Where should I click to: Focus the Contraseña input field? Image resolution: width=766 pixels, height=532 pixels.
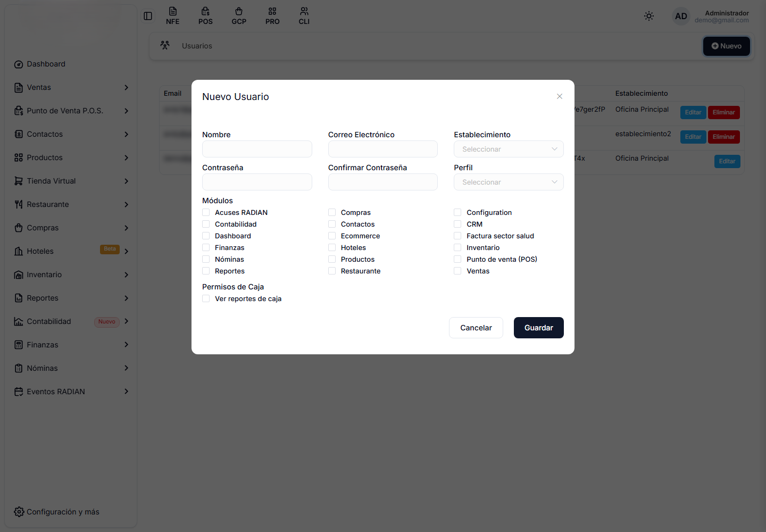click(257, 182)
